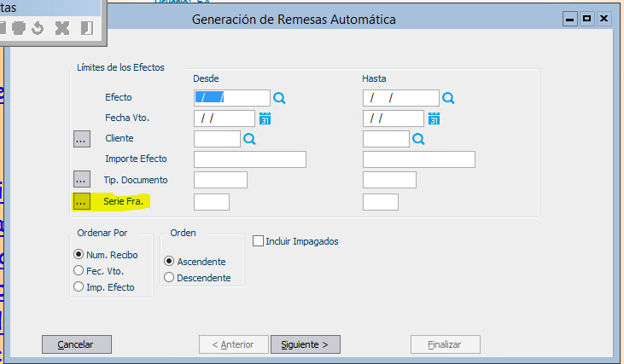Click the Serie Fra. Hasta input field
Screen dimensions: 624x364
[x=381, y=202]
